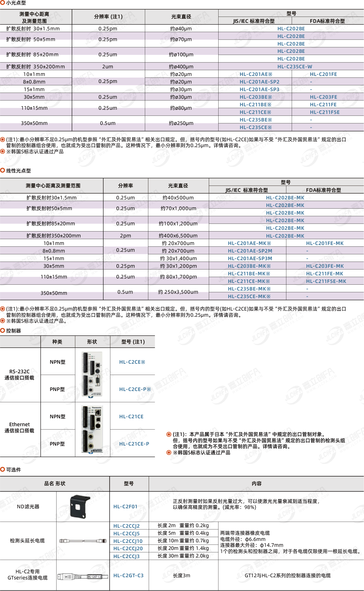Select the HL-C211FE-MK model link

point(325,274)
